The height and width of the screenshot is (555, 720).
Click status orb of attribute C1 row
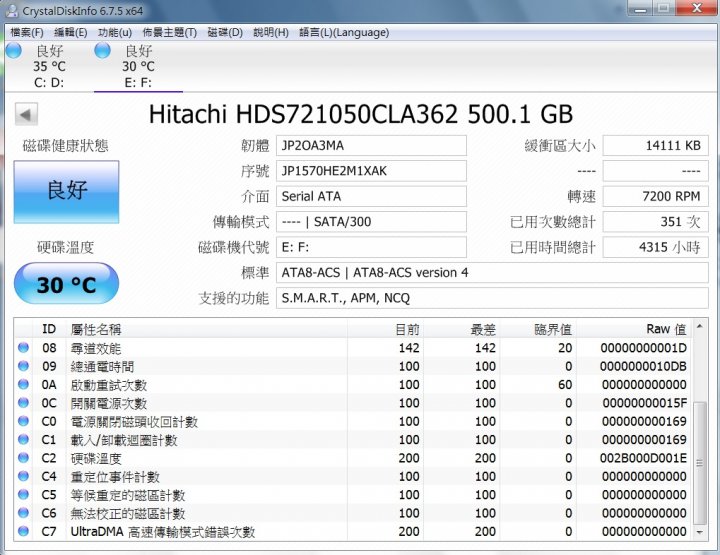23,439
